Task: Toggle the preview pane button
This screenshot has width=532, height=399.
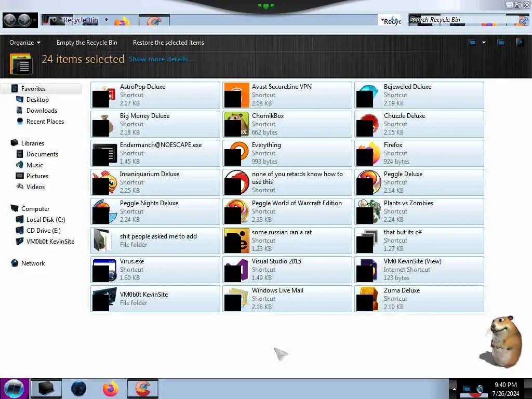Action: pyautogui.click(x=500, y=43)
